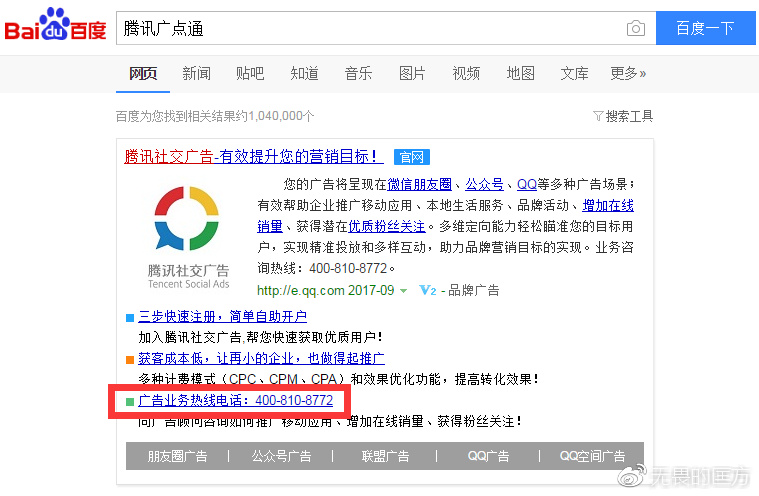Open camera image search icon
The width and height of the screenshot is (759, 496).
[636, 28]
